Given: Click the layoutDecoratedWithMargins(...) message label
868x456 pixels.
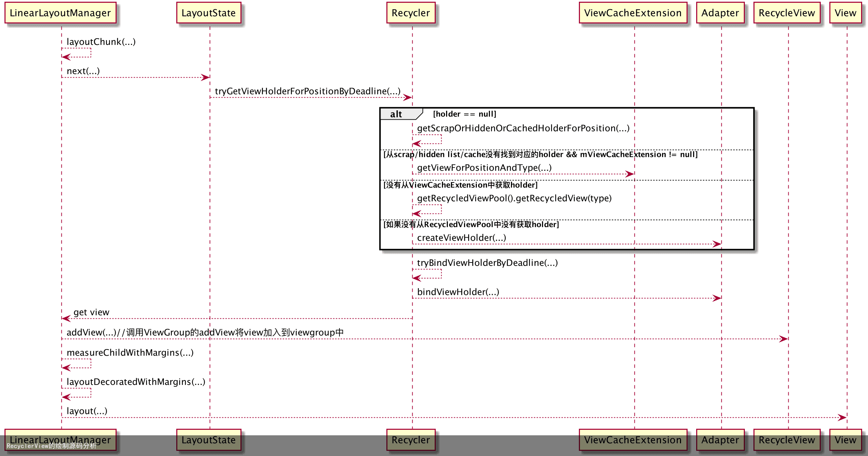Looking at the screenshot, I should tap(136, 382).
